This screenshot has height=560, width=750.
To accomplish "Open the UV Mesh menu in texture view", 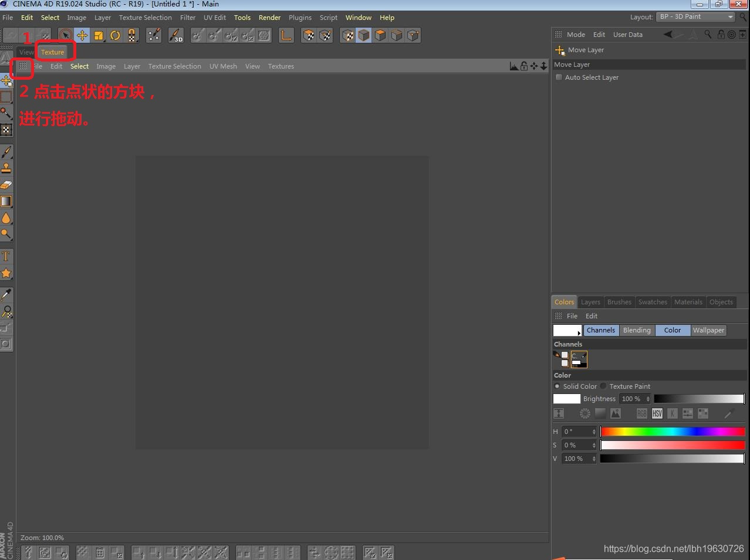I will 223,66.
